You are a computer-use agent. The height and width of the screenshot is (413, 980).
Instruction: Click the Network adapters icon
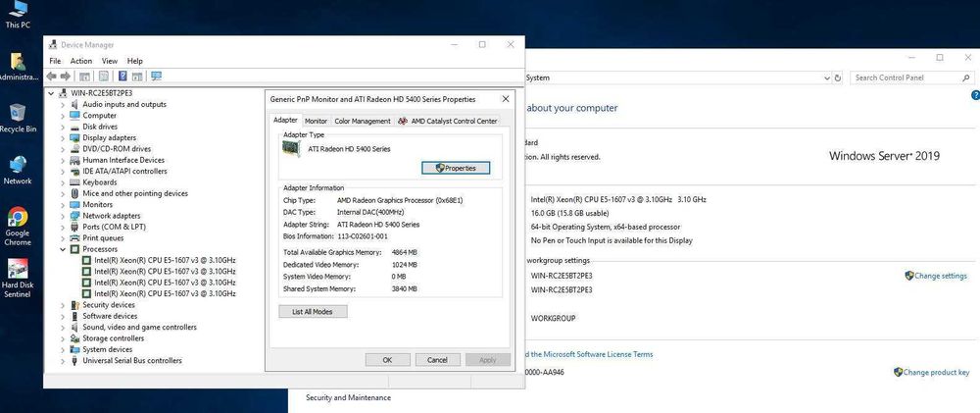[75, 216]
